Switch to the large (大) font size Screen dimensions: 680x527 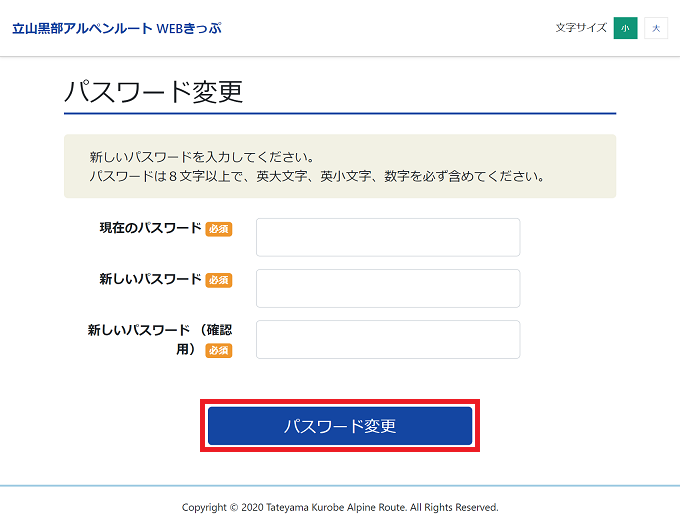coord(656,28)
